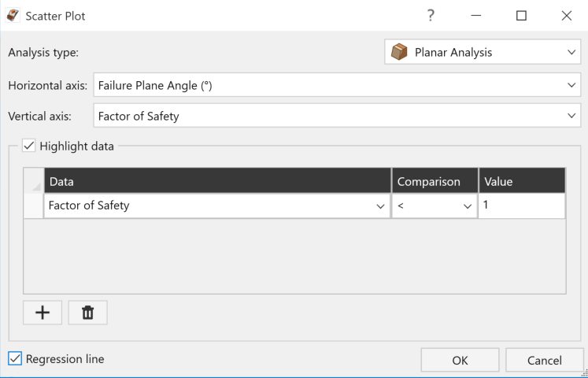Image resolution: width=588 pixels, height=378 pixels.
Task: Uncheck the Highlight data checkbox
Action: point(29,146)
